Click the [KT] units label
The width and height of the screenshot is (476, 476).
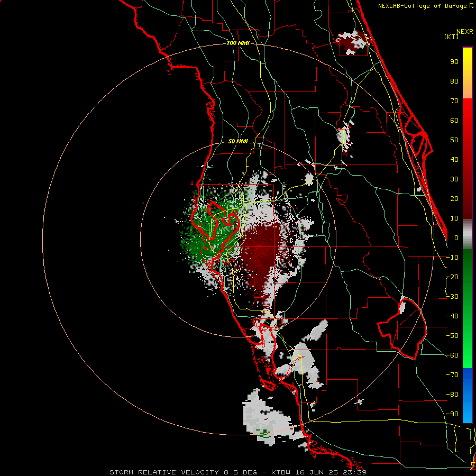[451, 36]
